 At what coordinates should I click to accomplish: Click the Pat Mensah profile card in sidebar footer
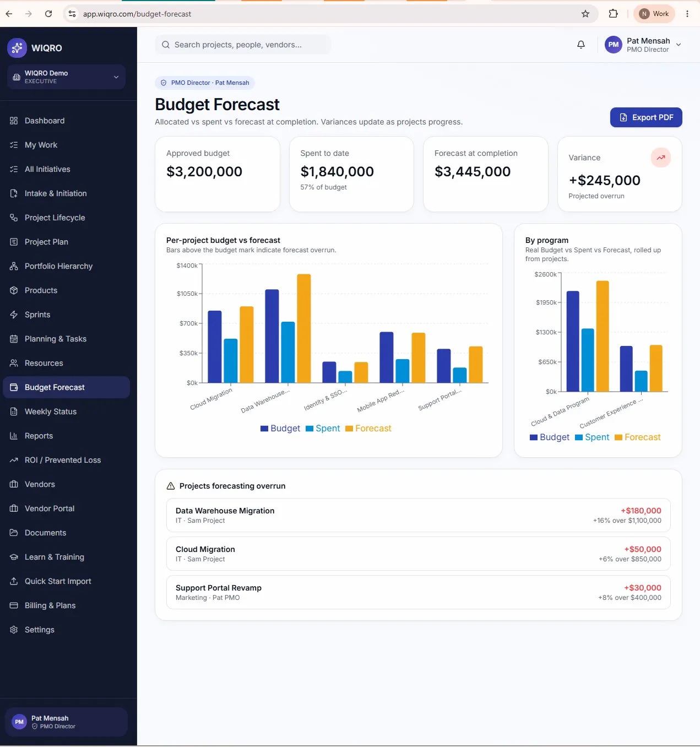[66, 722]
